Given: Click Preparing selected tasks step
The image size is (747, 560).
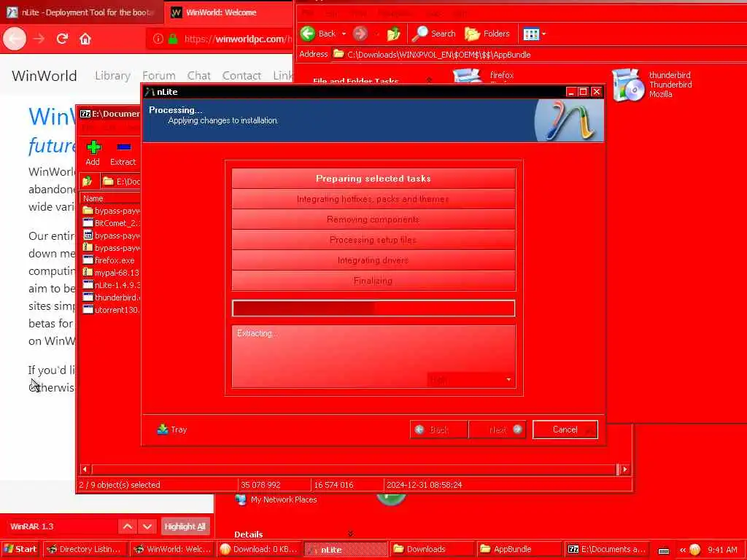Looking at the screenshot, I should [x=373, y=179].
